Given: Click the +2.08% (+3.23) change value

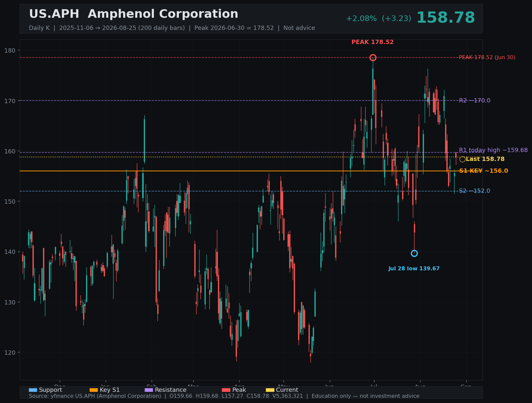Looking at the screenshot, I should [x=378, y=19].
